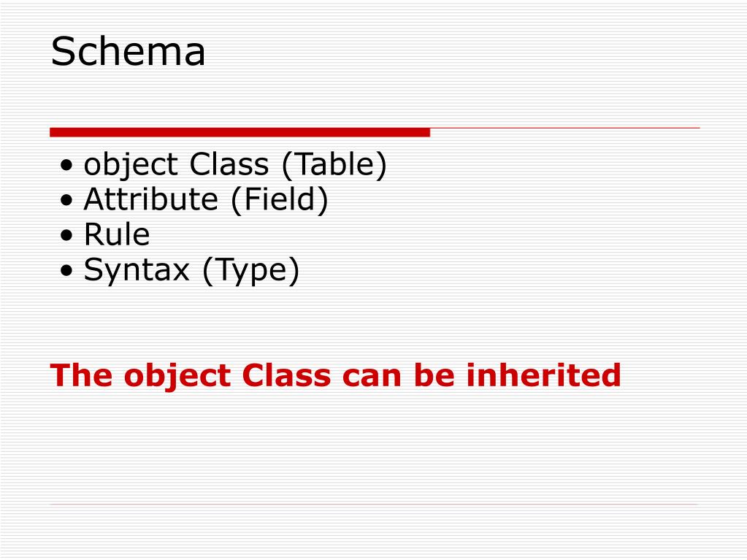Click the word "The" starting the red sentence
Image resolution: width=747 pixels, height=560 pixels.
(81, 375)
